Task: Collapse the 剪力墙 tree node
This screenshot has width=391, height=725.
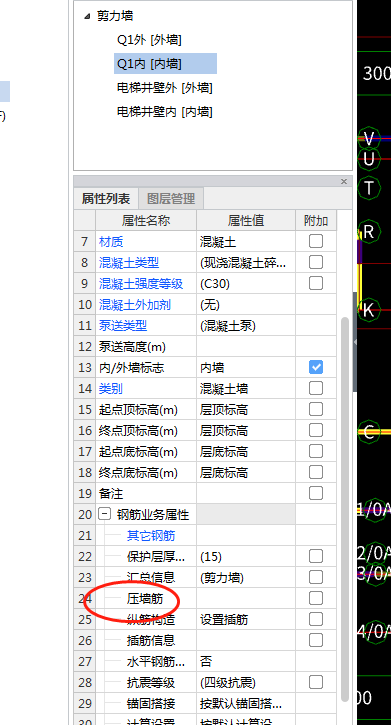Action: click(x=87, y=16)
